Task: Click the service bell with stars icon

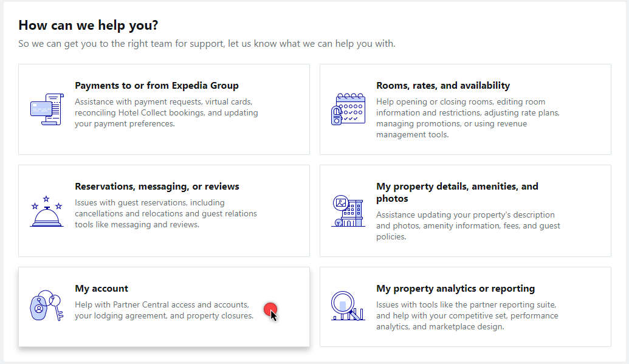Action: pyautogui.click(x=47, y=211)
